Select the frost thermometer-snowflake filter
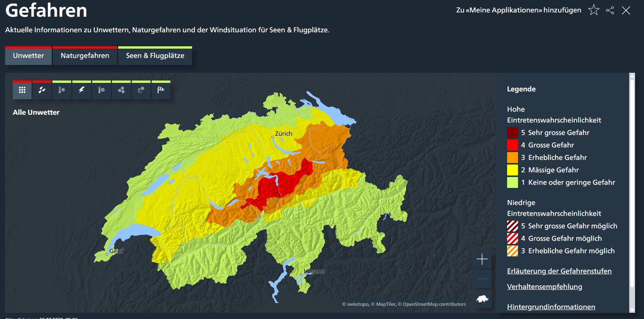644x319 pixels. (x=62, y=90)
